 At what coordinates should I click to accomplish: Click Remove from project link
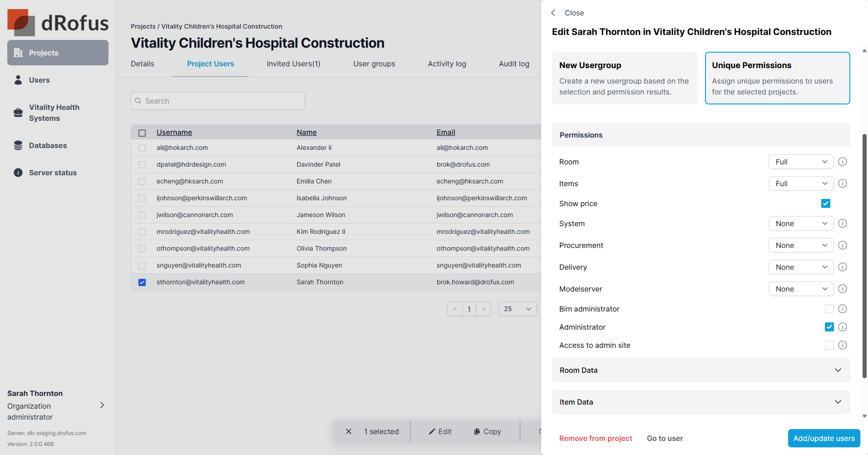point(595,438)
